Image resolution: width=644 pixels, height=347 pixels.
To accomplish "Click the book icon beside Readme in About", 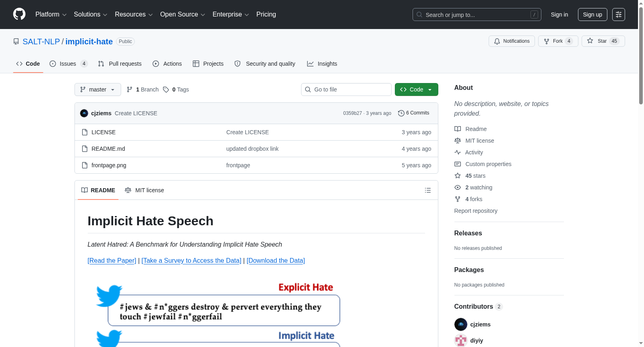I will tap(458, 129).
